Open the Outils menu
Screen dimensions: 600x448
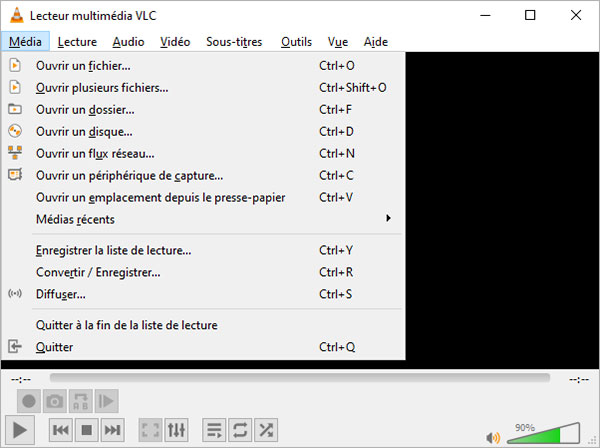click(297, 41)
